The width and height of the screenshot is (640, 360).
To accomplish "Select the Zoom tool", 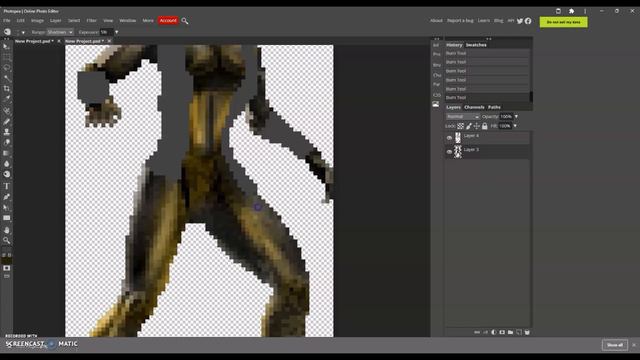I will pyautogui.click(x=7, y=240).
